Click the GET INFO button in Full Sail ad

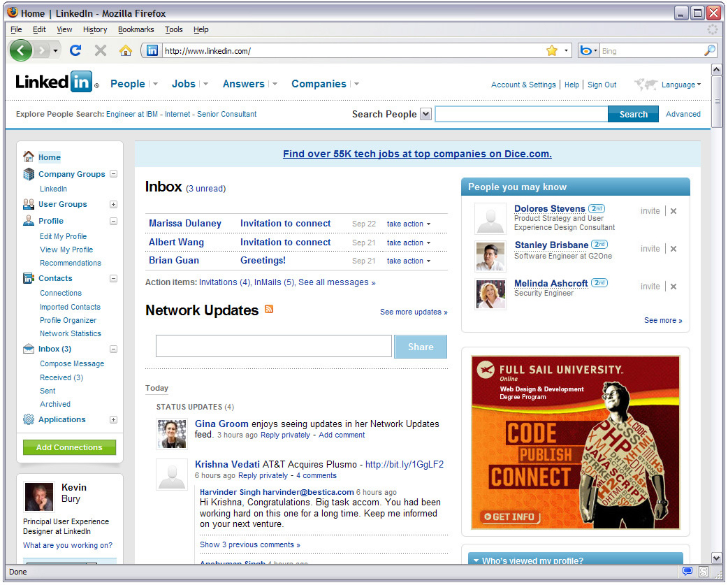click(x=510, y=517)
